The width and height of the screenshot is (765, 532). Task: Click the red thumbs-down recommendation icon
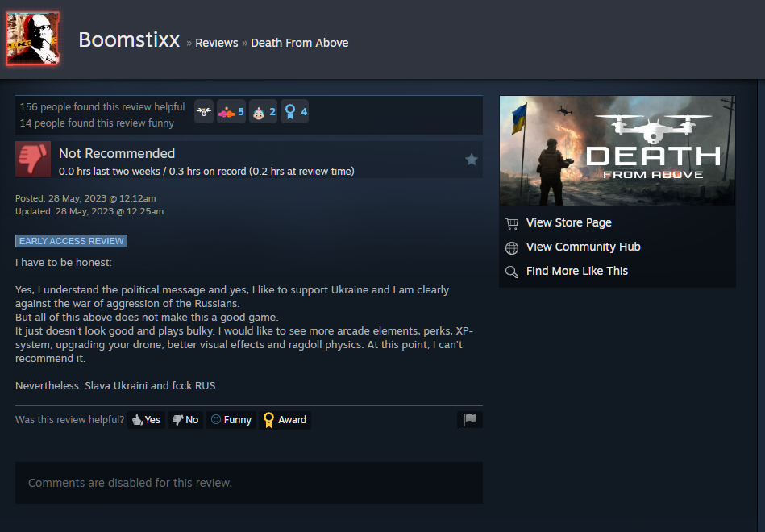(33, 159)
